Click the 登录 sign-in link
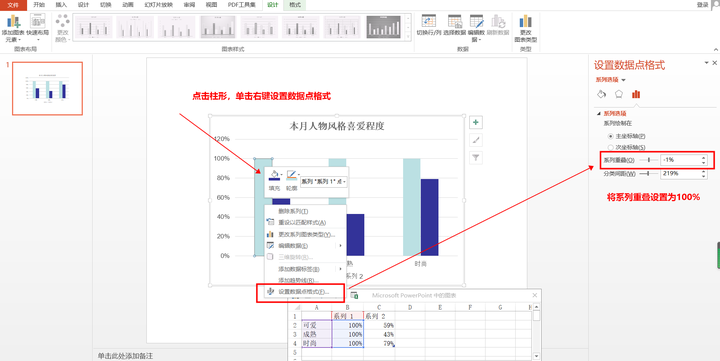The width and height of the screenshot is (720, 361). click(703, 5)
